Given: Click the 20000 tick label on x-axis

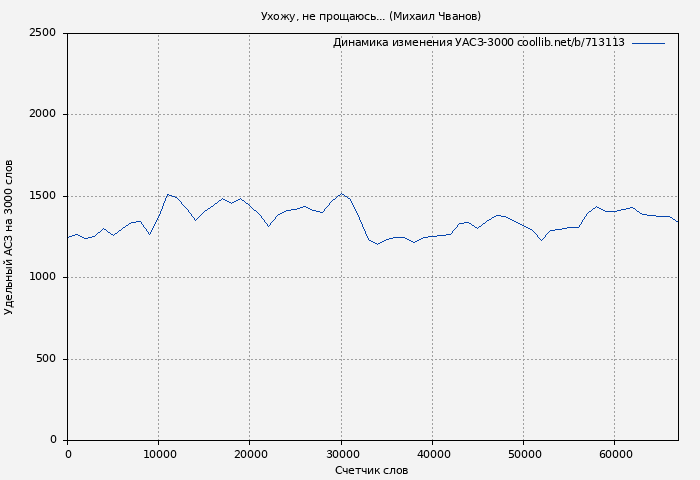Looking at the screenshot, I should pos(250,454).
